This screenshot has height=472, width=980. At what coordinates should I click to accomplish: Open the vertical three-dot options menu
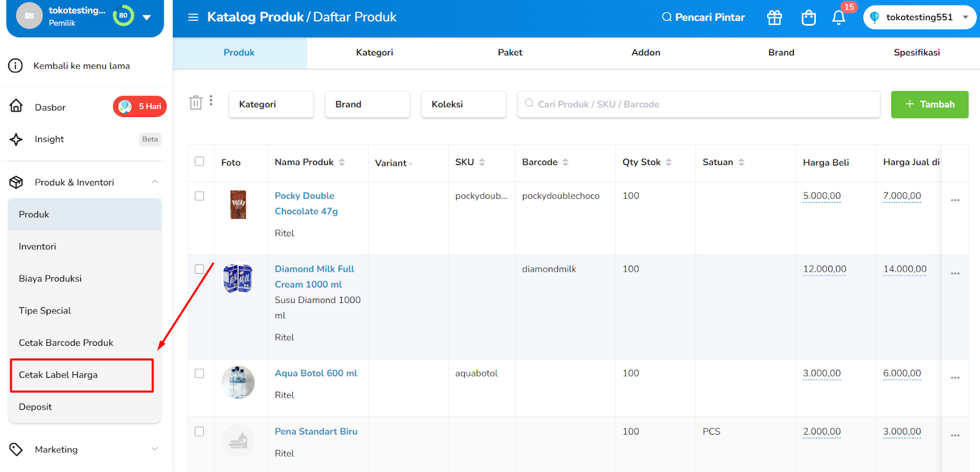click(x=211, y=100)
